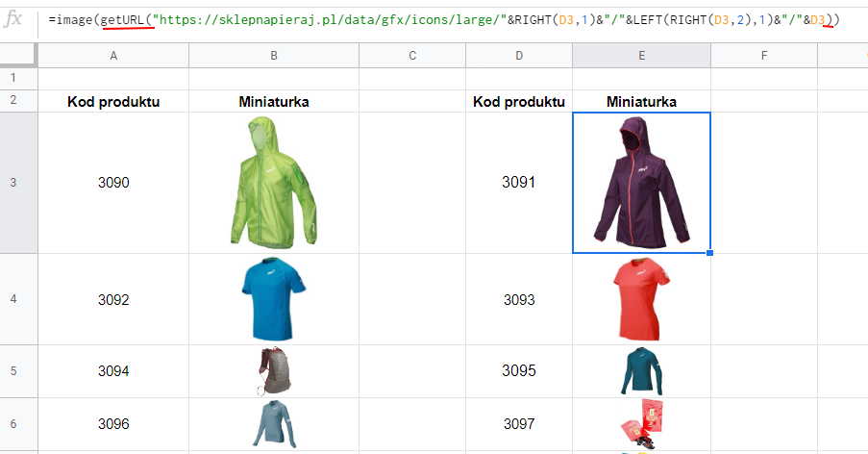
Task: Click cell containing product code 3093
Action: tap(519, 299)
